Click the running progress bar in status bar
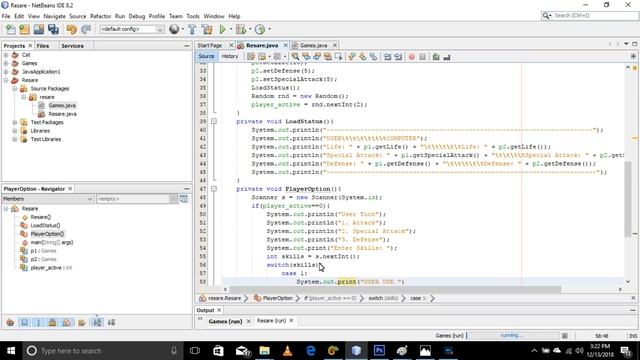 513,336
